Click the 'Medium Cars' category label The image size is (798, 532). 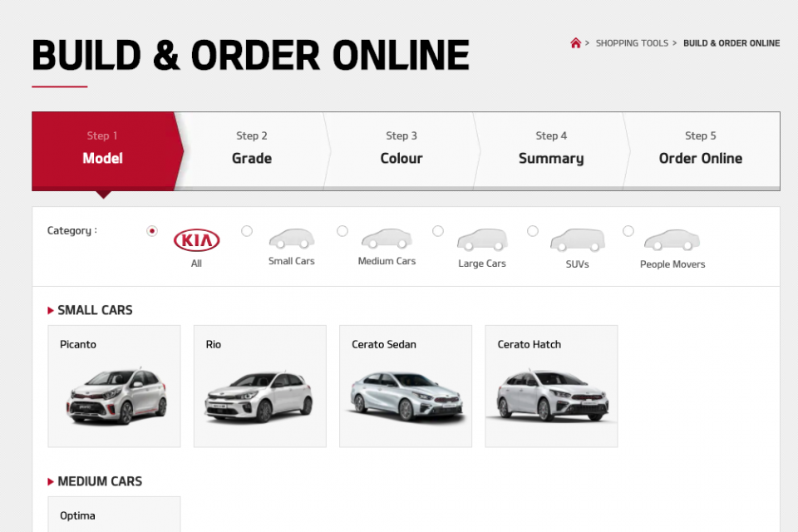pyautogui.click(x=387, y=261)
